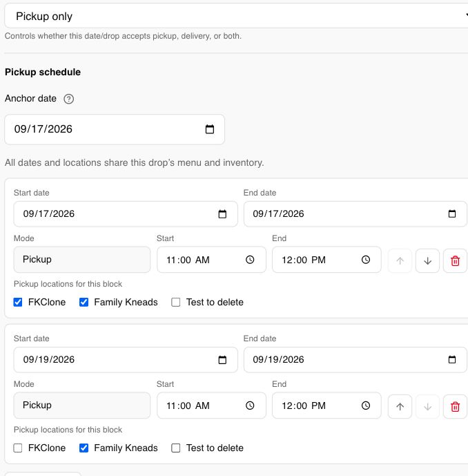Screen dimensions: 468x476
Task: Open the Pickup only fulfillment dropdown
Action: pos(236,16)
